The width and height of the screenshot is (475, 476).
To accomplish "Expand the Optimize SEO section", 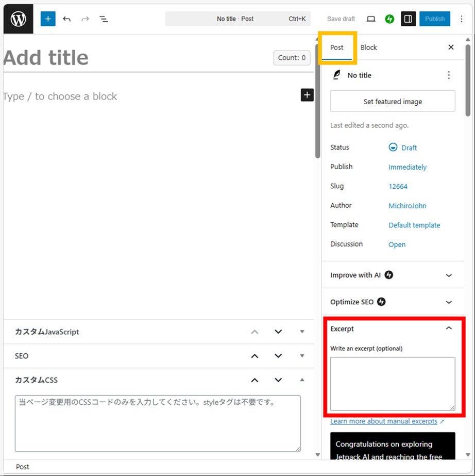I will coord(448,302).
